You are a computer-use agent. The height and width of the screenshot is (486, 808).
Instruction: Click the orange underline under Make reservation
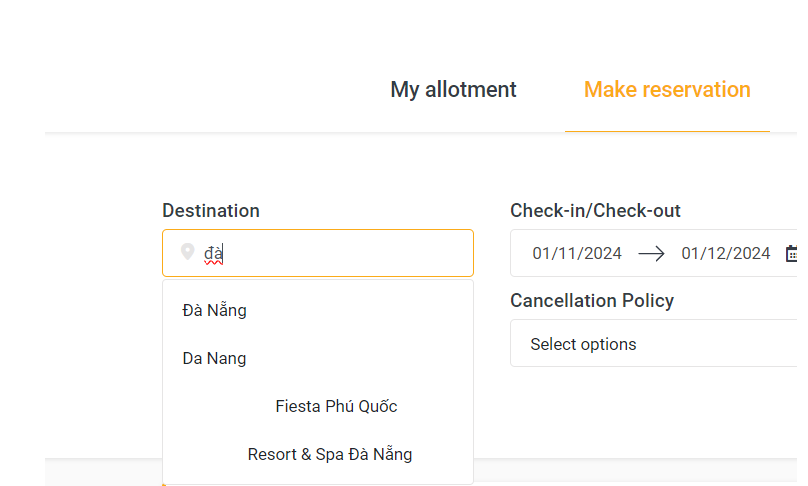click(x=667, y=130)
